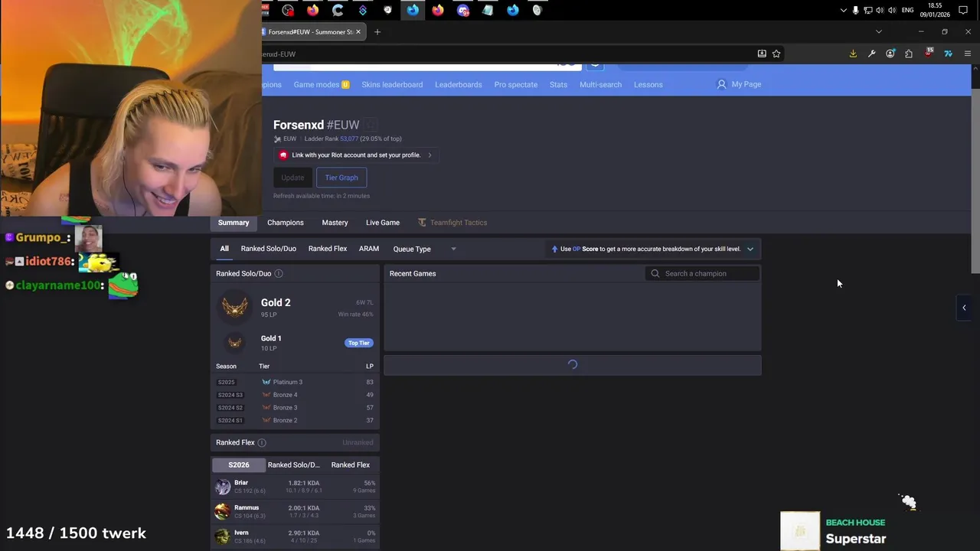Click the red extension icon with 15 badge
This screenshot has height=551, width=980.
point(929,53)
